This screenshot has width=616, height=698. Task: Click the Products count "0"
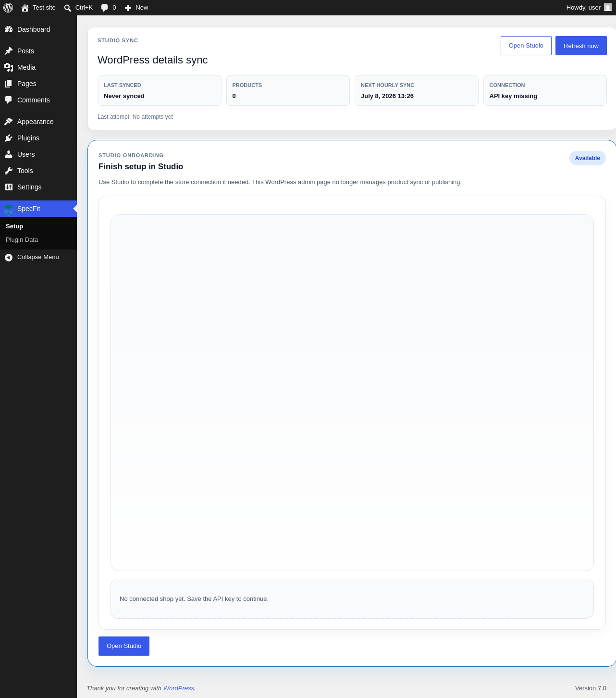tap(234, 96)
